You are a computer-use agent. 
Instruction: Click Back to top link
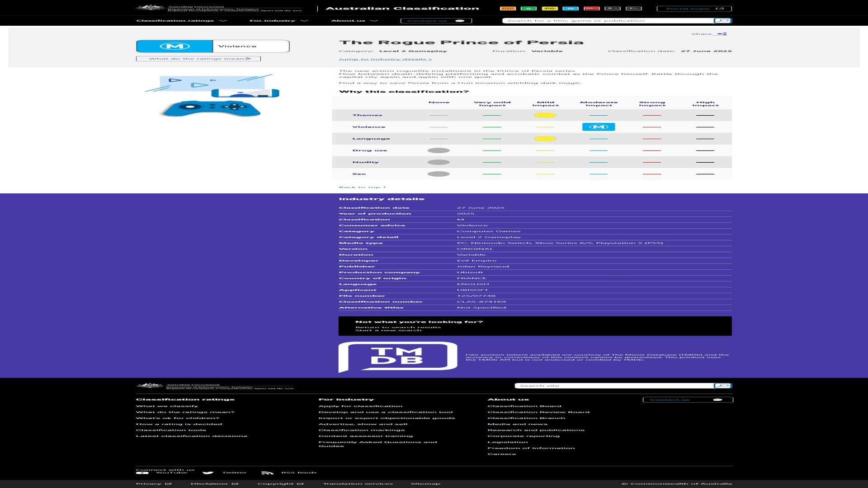click(362, 187)
